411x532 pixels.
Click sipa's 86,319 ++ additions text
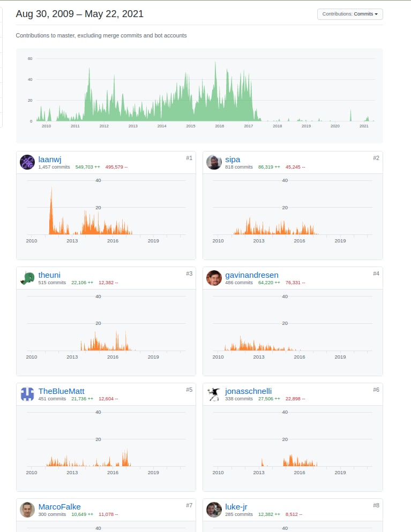click(269, 167)
